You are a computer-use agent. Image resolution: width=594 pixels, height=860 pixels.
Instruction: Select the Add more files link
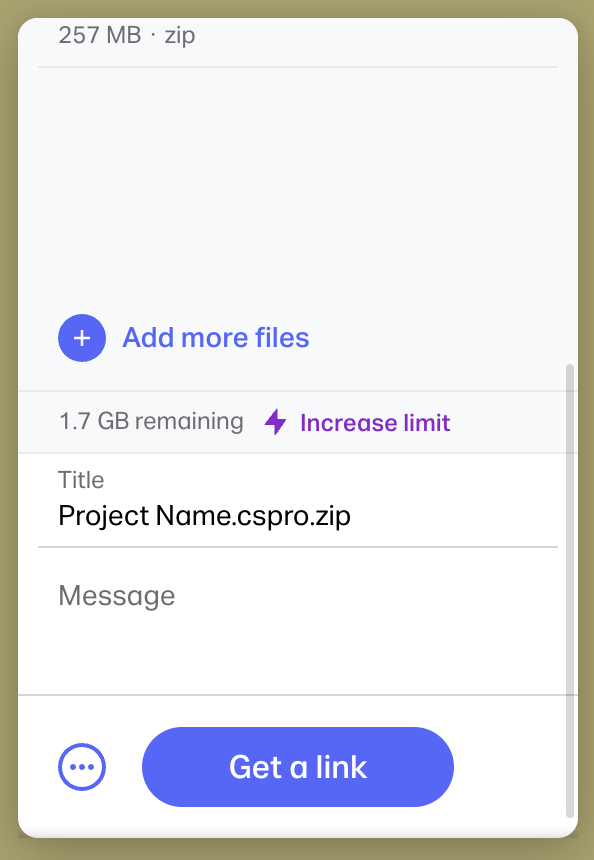tap(216, 338)
